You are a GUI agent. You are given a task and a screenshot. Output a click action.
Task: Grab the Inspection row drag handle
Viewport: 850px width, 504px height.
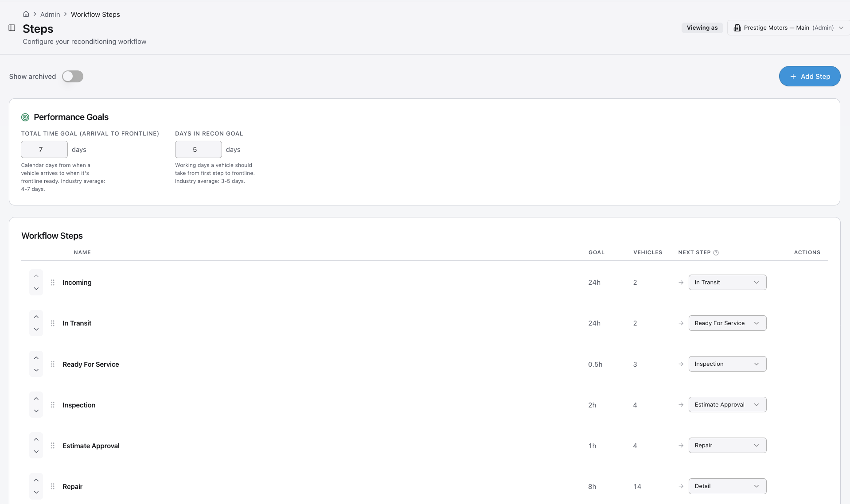pyautogui.click(x=53, y=405)
